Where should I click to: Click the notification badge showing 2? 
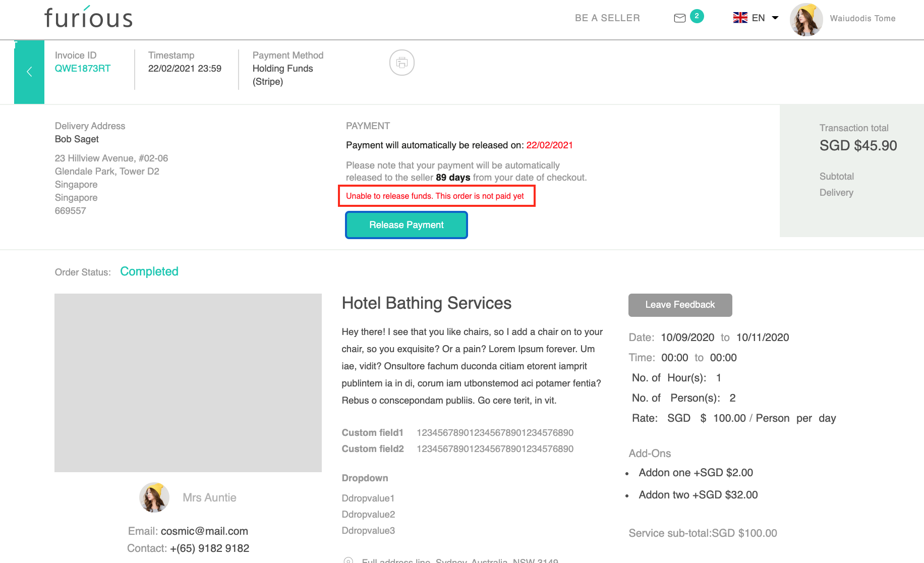tap(697, 16)
